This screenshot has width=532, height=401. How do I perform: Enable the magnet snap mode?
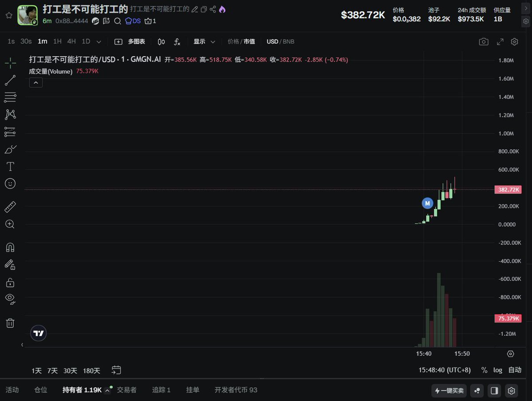click(10, 247)
